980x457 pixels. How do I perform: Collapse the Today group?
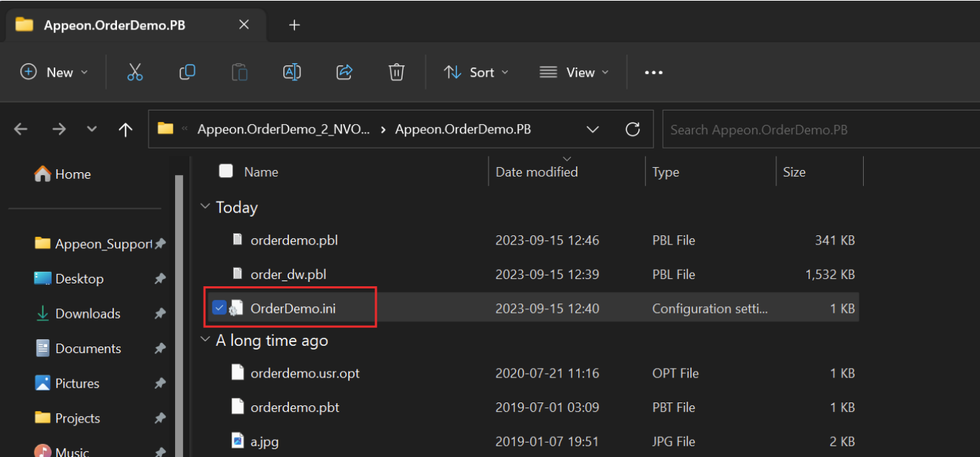pyautogui.click(x=205, y=207)
